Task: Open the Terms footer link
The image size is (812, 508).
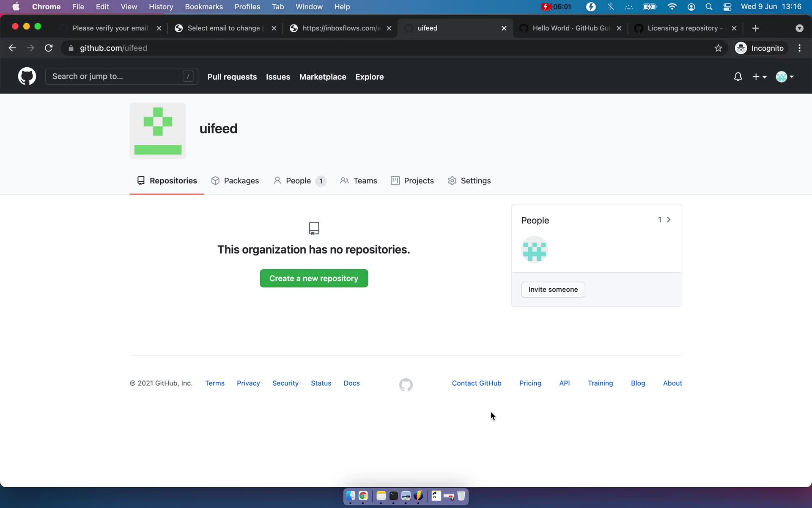Action: point(215,383)
